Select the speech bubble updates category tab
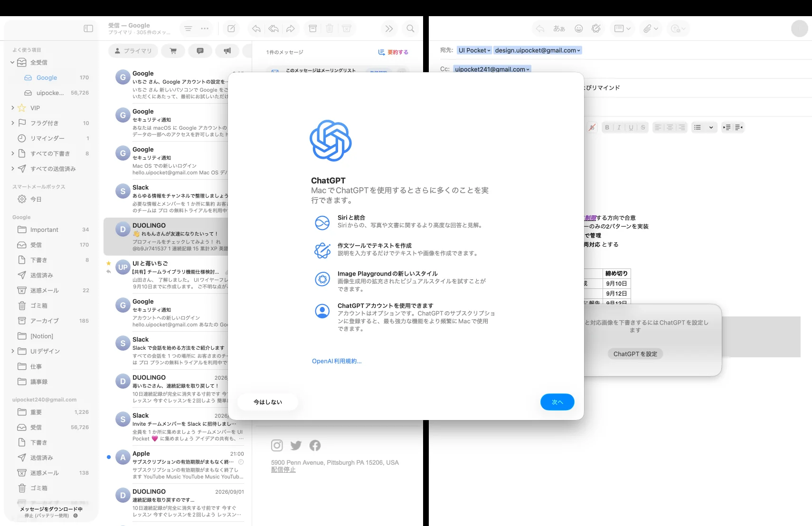This screenshot has width=812, height=526. (x=200, y=51)
